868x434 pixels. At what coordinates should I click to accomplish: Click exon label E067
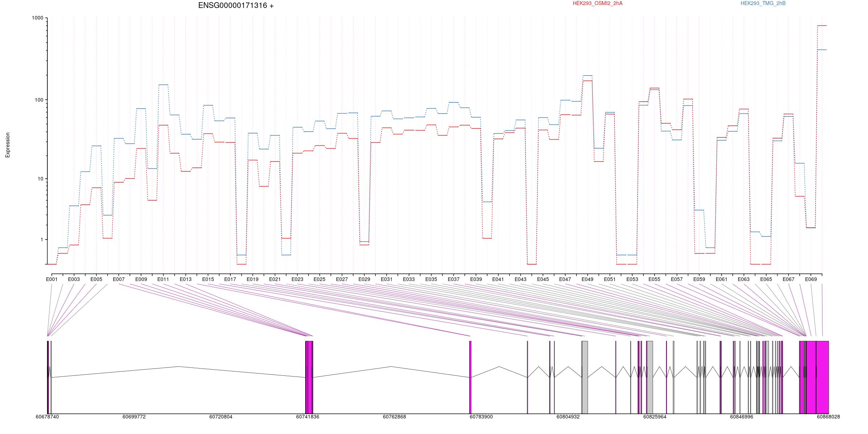[788, 279]
